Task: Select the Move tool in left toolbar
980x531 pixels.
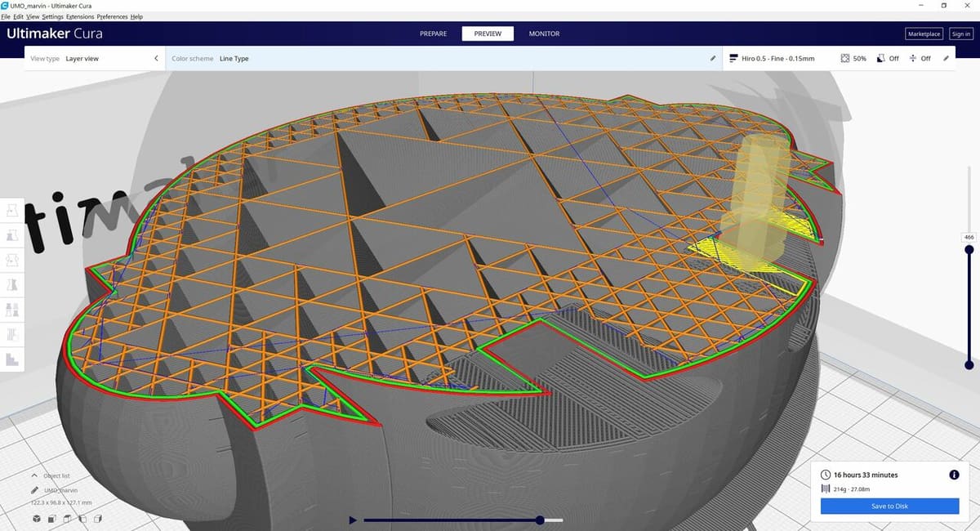Action: coord(12,211)
